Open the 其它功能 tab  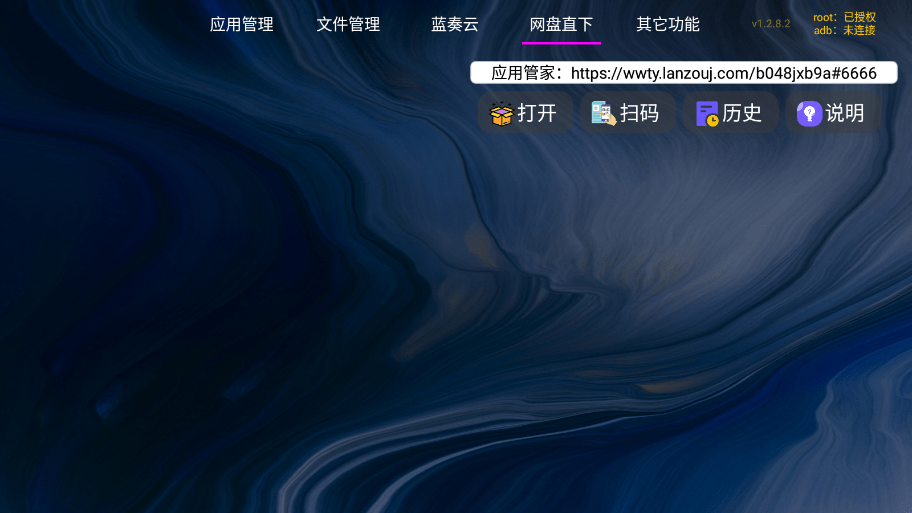pyautogui.click(x=667, y=24)
